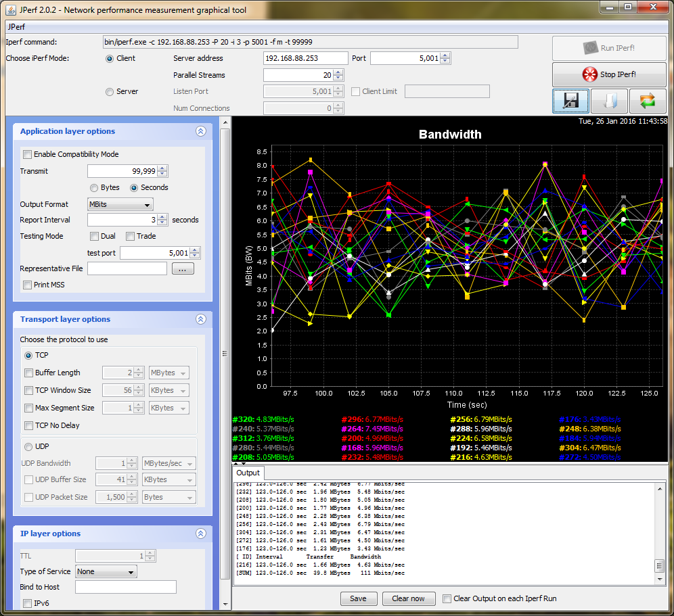The width and height of the screenshot is (674, 616).
Task: Select the Server mode radio button
Action: pos(110,92)
